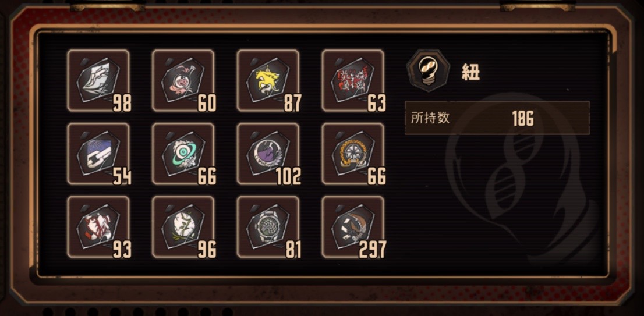
Task: Click the possession count value 186
Action: [523, 119]
